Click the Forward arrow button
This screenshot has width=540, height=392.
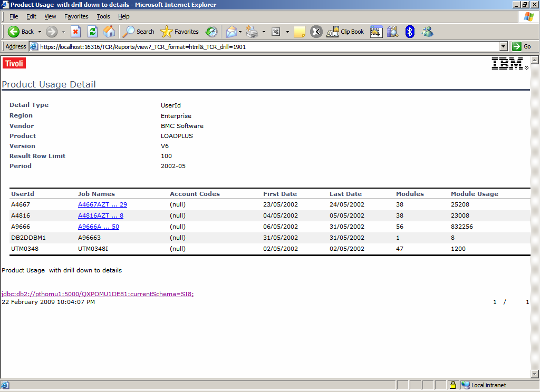tap(52, 32)
